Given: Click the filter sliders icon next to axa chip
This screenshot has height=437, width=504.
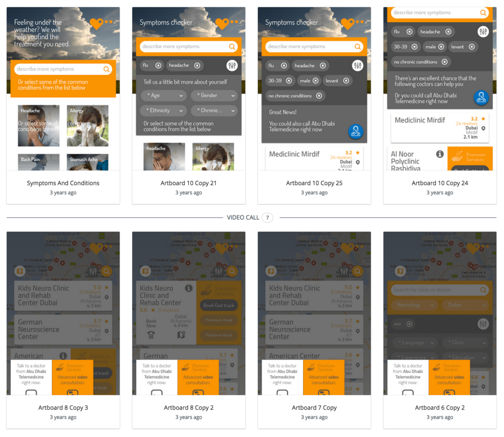Looking at the screenshot, I should pos(483,324).
